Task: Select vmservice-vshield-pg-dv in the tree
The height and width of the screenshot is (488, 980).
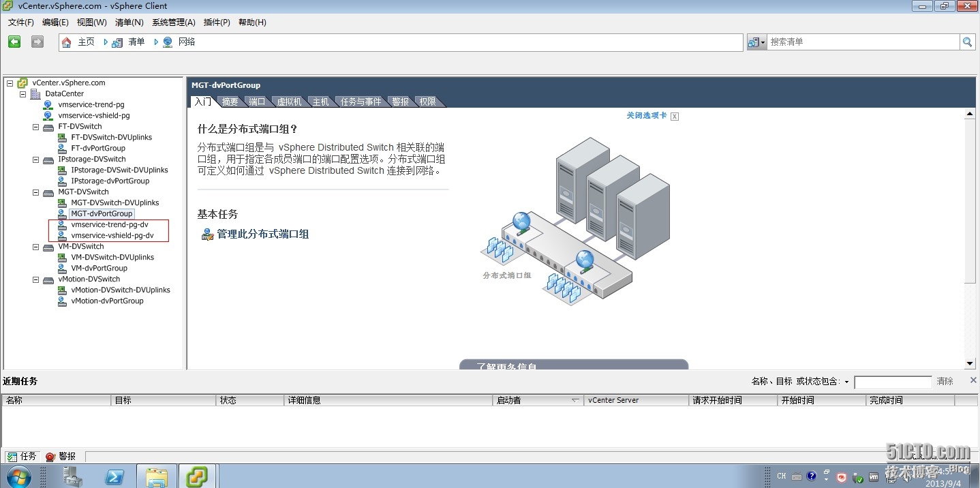Action: click(x=112, y=236)
